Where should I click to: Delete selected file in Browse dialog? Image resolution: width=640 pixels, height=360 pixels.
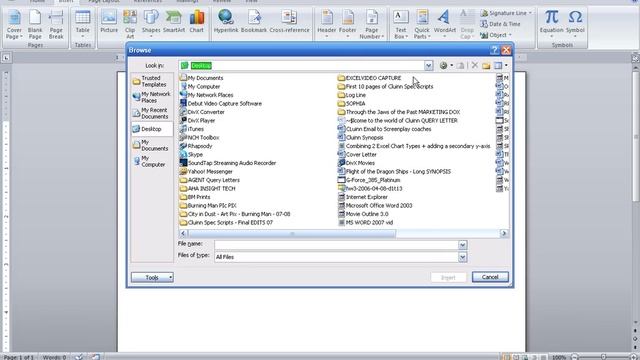(475, 65)
